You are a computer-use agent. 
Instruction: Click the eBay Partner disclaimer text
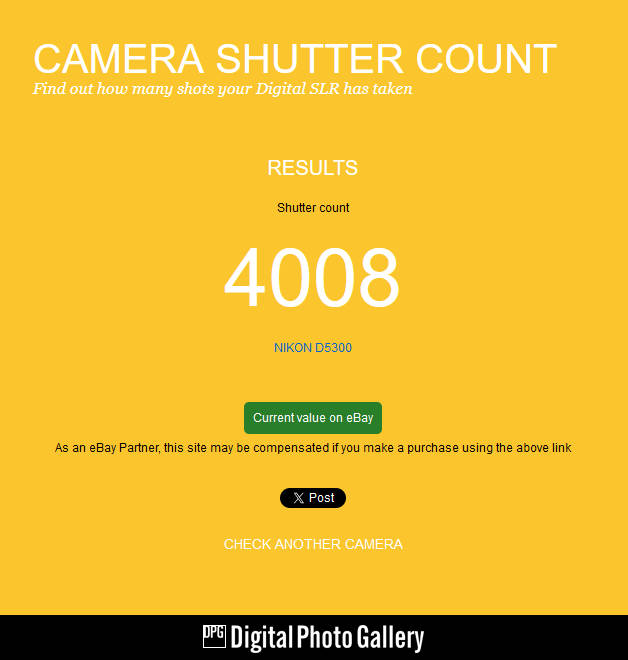(313, 447)
